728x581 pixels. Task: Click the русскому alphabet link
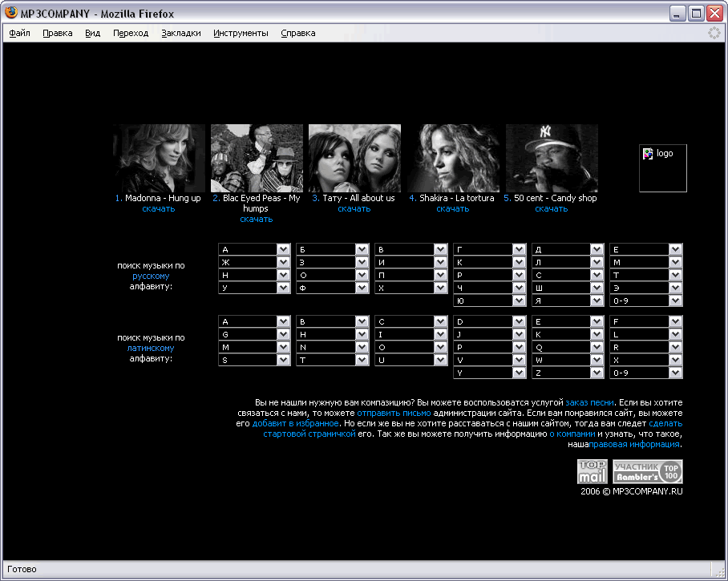(151, 276)
